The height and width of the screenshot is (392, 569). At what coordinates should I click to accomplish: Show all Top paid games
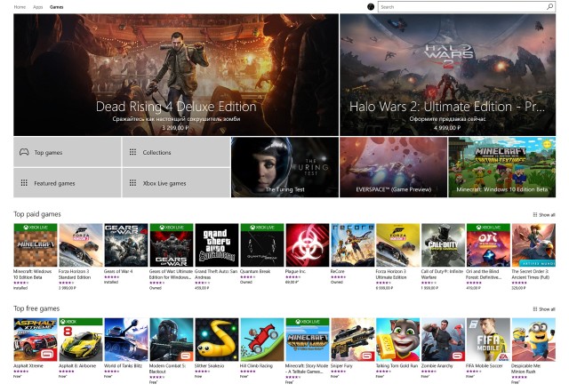(x=544, y=215)
